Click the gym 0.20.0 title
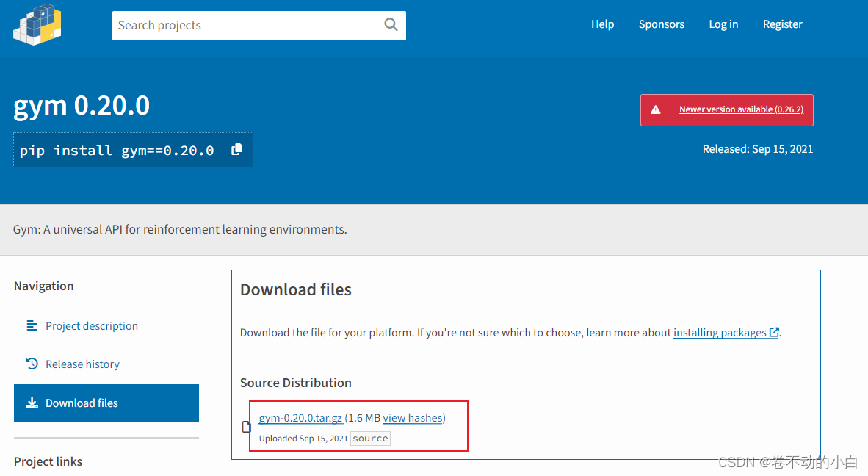 [82, 105]
